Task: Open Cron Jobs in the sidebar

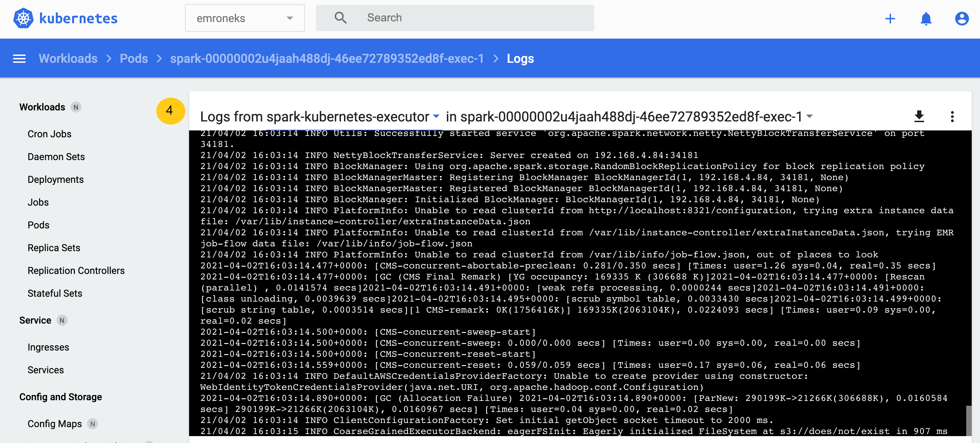Action: click(x=49, y=134)
